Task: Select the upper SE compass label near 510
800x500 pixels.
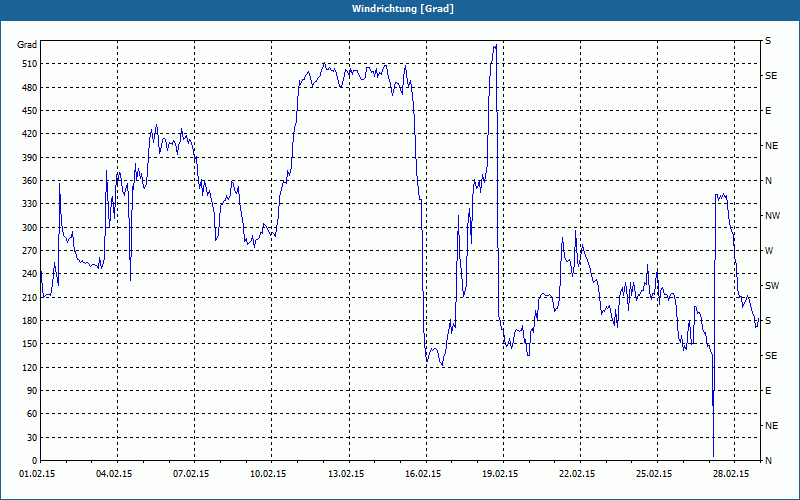Action: (x=771, y=76)
